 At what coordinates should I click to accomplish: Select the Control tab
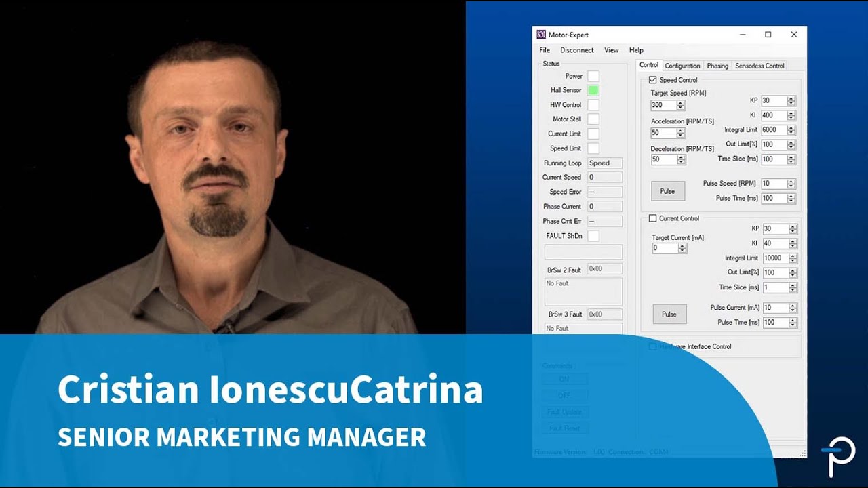[x=649, y=65]
